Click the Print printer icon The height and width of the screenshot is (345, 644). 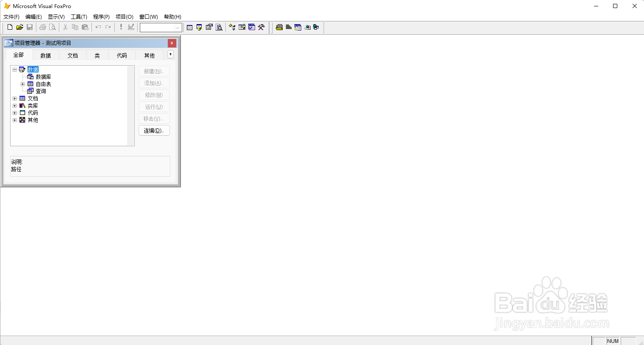point(42,27)
